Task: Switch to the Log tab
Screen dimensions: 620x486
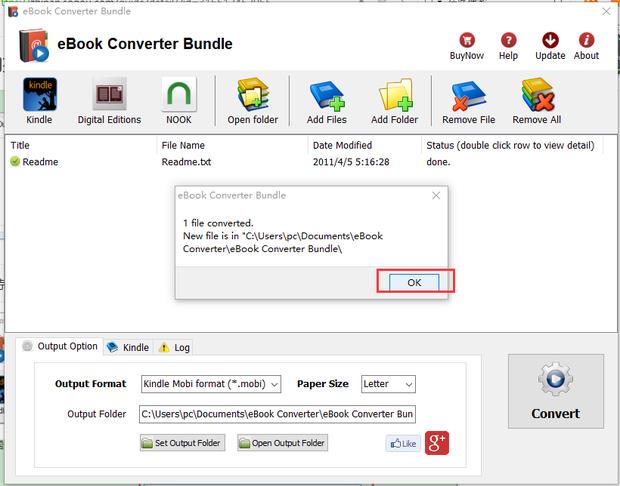Action: click(x=174, y=348)
